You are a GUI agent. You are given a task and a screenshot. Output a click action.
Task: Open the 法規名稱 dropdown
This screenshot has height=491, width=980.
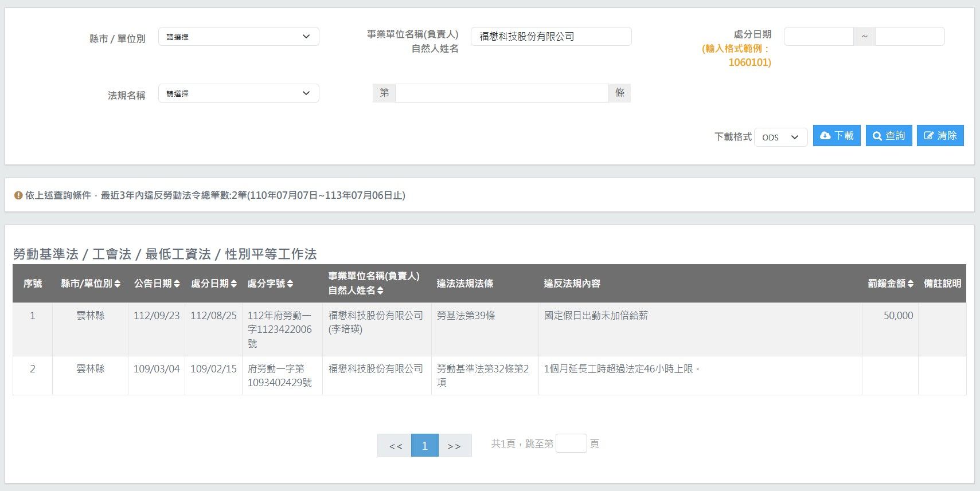tap(239, 93)
